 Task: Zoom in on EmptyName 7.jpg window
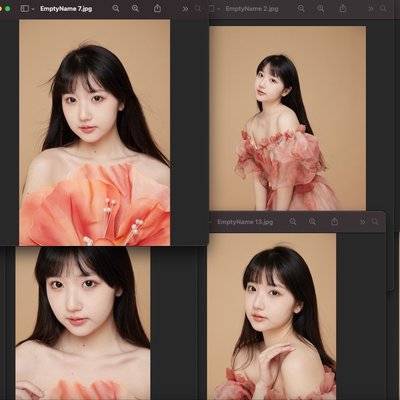pyautogui.click(x=135, y=9)
